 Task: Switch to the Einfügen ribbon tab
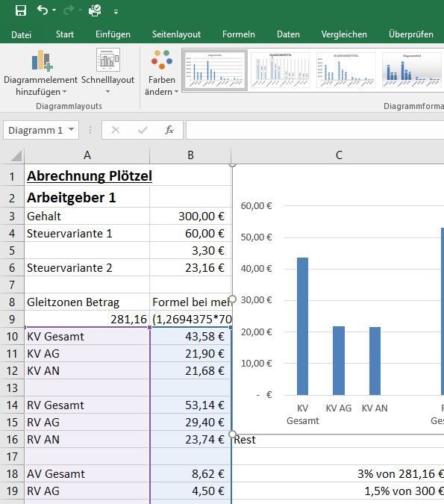(113, 34)
